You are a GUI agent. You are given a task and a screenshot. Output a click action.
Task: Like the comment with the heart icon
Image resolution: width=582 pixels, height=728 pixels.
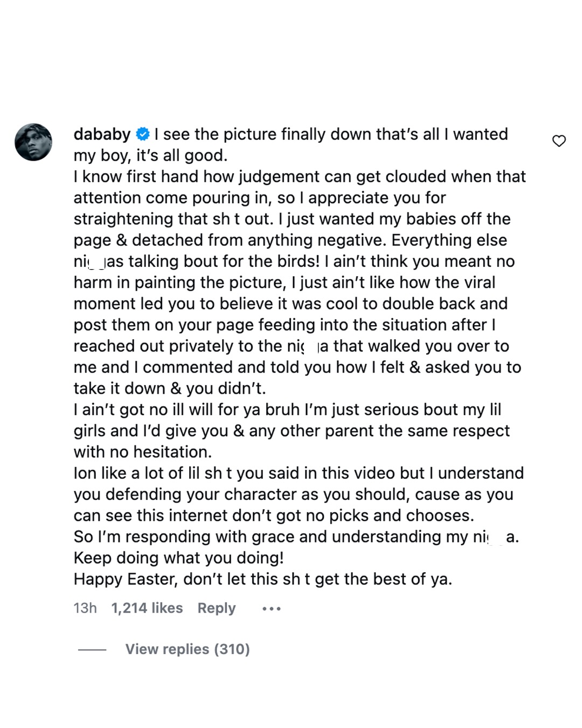coord(559,141)
